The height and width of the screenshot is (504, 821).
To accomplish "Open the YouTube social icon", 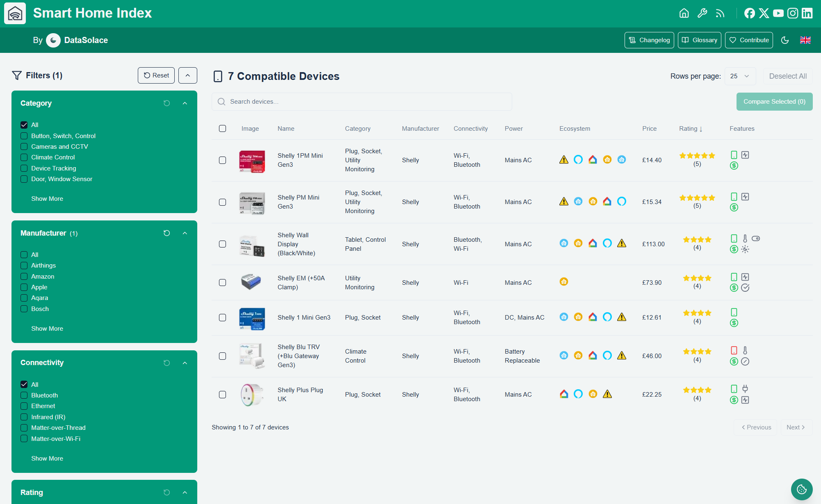I will tap(778, 13).
